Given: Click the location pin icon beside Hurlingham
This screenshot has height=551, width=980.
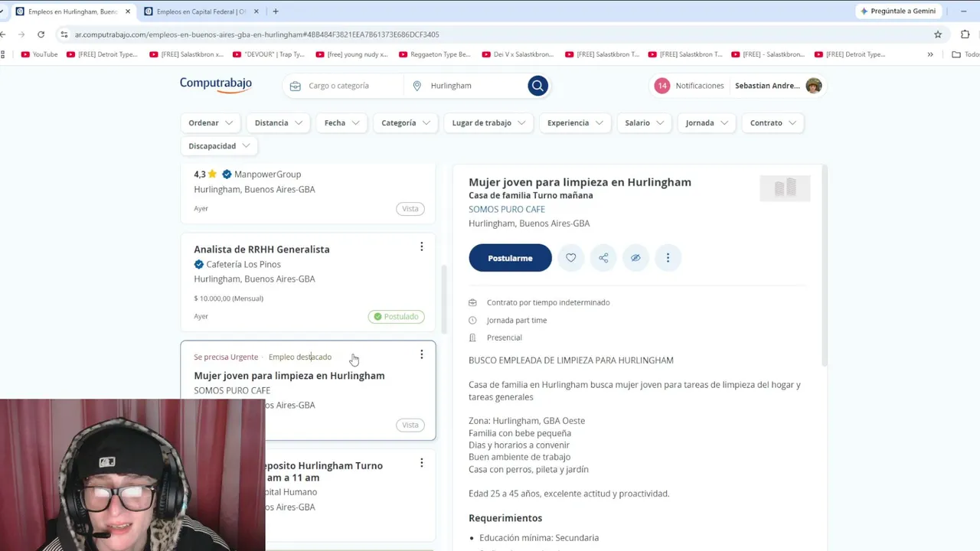Looking at the screenshot, I should point(416,86).
